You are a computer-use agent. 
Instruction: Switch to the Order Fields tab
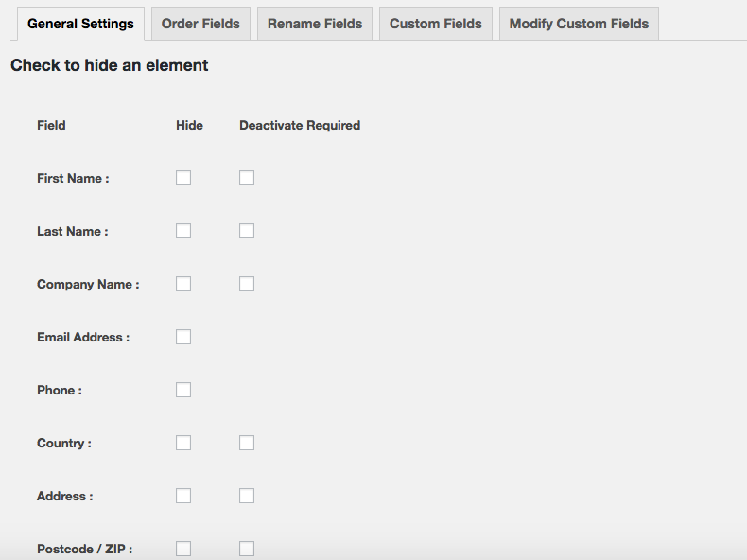pyautogui.click(x=200, y=24)
